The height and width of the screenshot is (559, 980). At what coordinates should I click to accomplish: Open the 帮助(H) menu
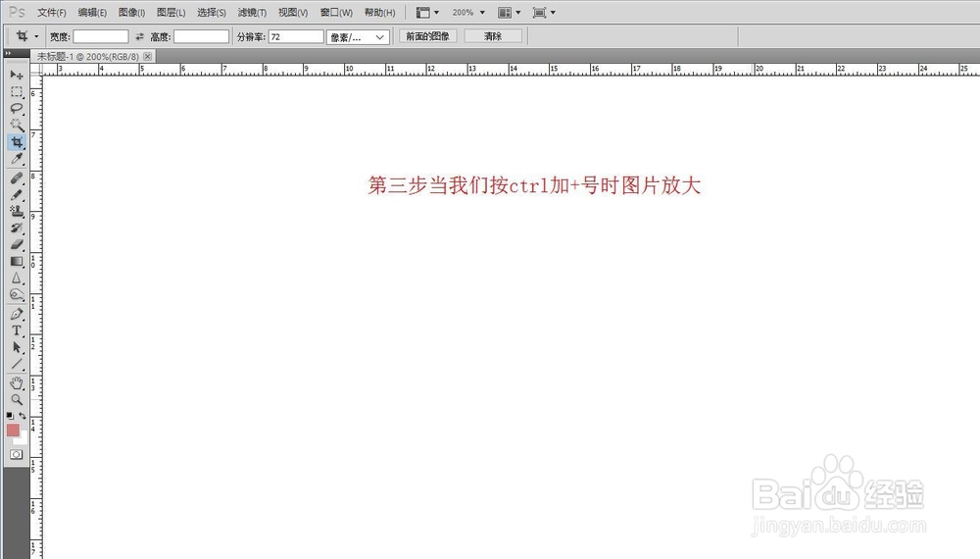[380, 13]
